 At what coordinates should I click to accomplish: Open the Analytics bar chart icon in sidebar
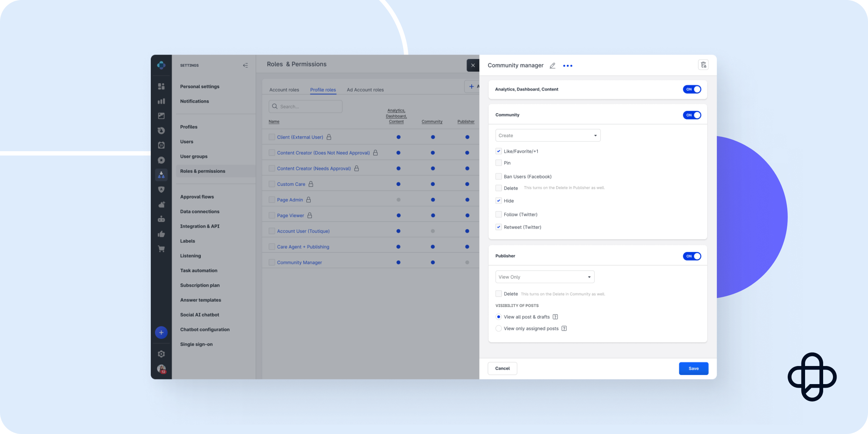(x=161, y=101)
